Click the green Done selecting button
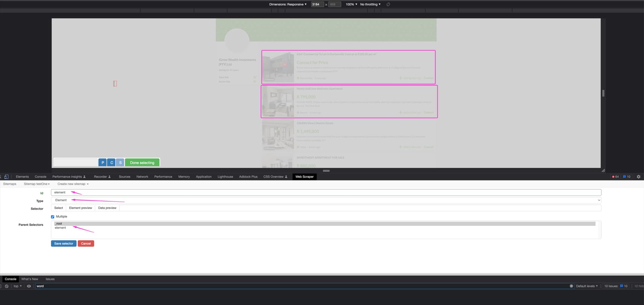The image size is (644, 305). [142, 163]
